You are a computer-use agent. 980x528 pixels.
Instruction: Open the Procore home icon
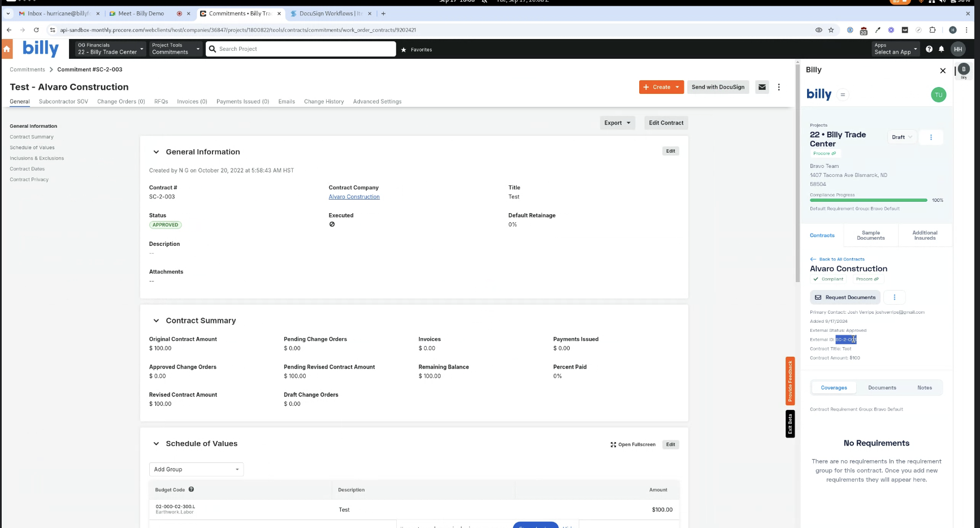click(x=7, y=49)
